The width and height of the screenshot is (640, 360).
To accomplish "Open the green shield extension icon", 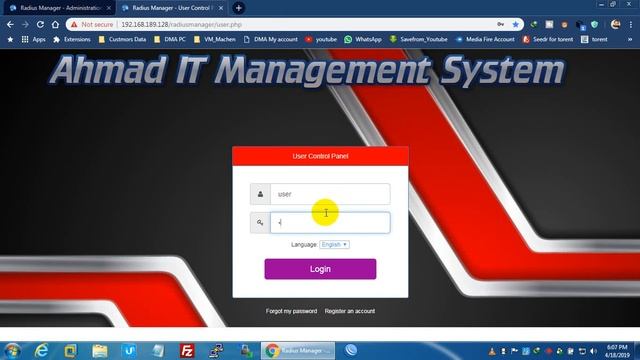I will (594, 24).
